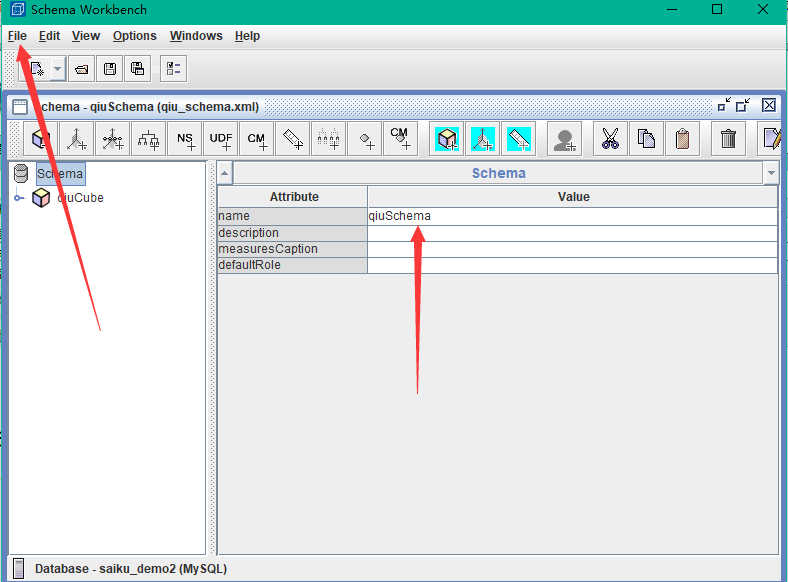Click the NS+ Add Named Set icon
788x582 pixels.
coord(184,139)
